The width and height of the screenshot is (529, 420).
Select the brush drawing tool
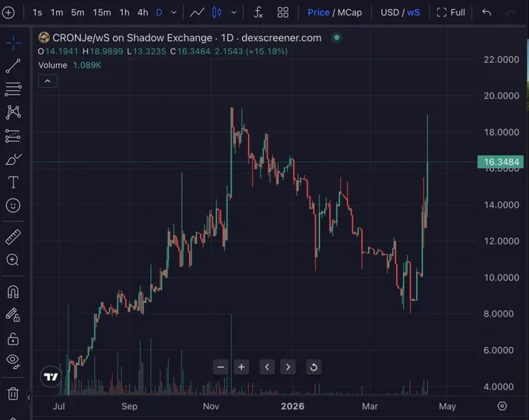coord(13,159)
